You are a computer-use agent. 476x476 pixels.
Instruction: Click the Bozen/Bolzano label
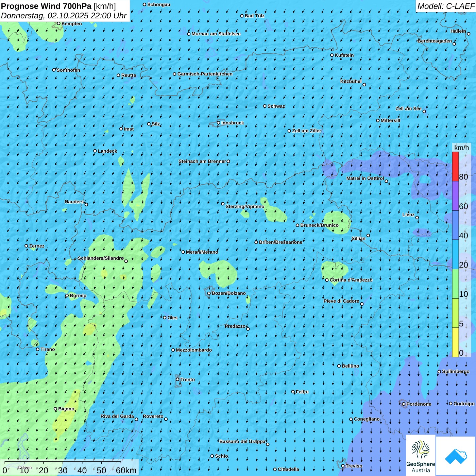pyautogui.click(x=228, y=293)
